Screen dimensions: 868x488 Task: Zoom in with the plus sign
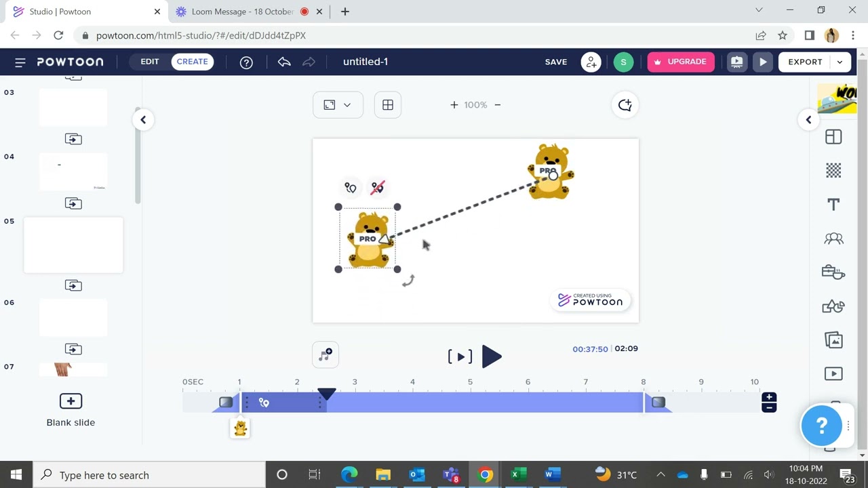point(454,105)
